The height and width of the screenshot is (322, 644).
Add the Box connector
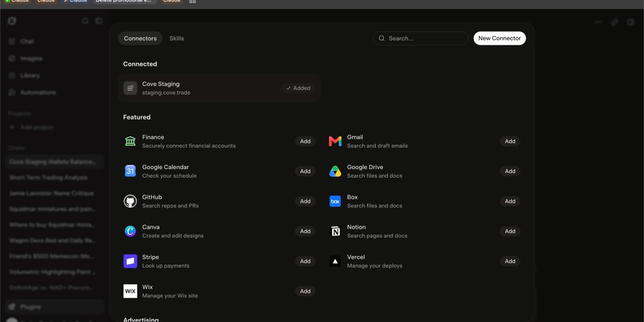click(x=510, y=201)
